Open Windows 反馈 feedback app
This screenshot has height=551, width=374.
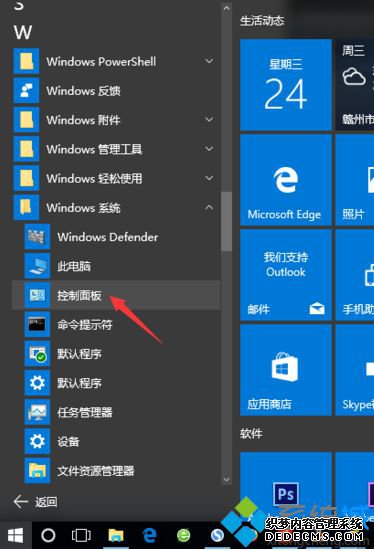coord(116,91)
